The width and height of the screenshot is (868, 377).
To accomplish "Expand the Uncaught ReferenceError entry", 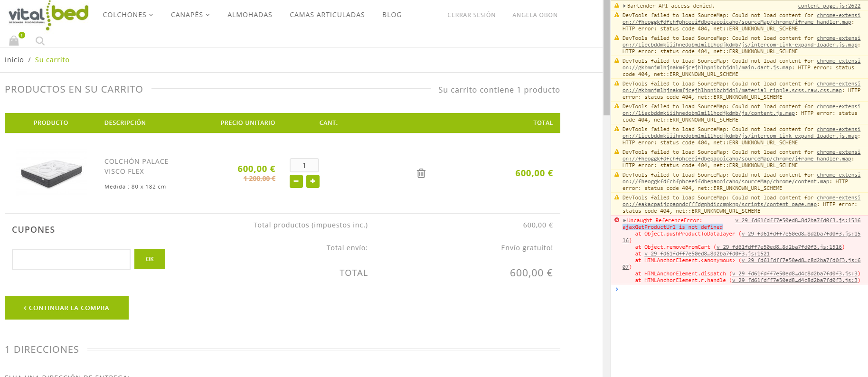I will [x=624, y=220].
